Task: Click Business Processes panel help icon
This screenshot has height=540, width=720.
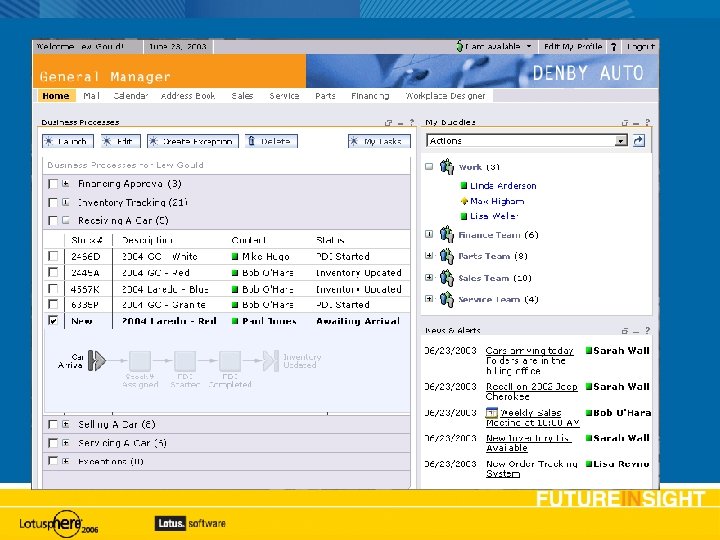Action: pos(411,122)
